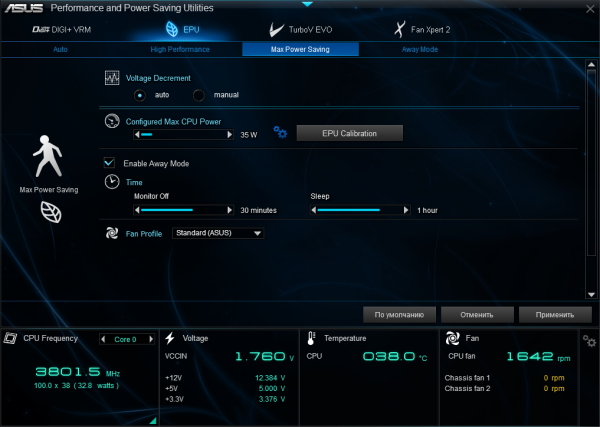Click the 100.0 x 38 (32.8 watts) text
Screen dimensions: 600x427
[x=76, y=386]
